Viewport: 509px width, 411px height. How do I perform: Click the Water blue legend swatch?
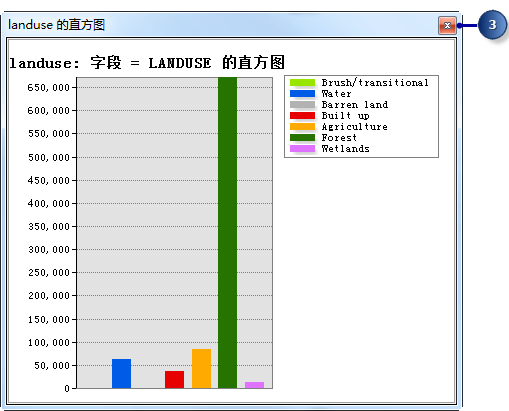[302, 93]
